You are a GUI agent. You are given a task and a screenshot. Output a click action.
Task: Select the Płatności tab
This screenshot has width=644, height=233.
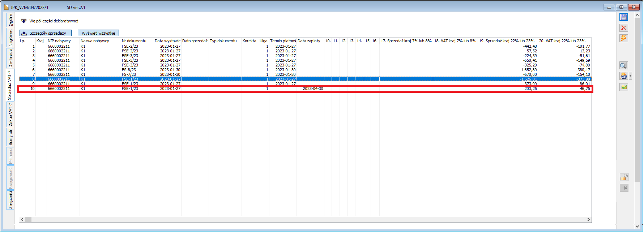click(10, 156)
